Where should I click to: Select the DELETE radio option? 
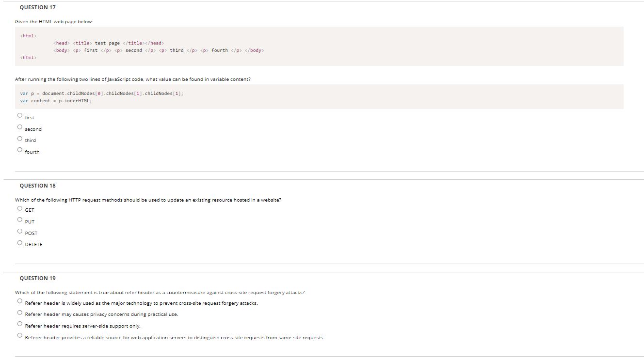tap(20, 243)
